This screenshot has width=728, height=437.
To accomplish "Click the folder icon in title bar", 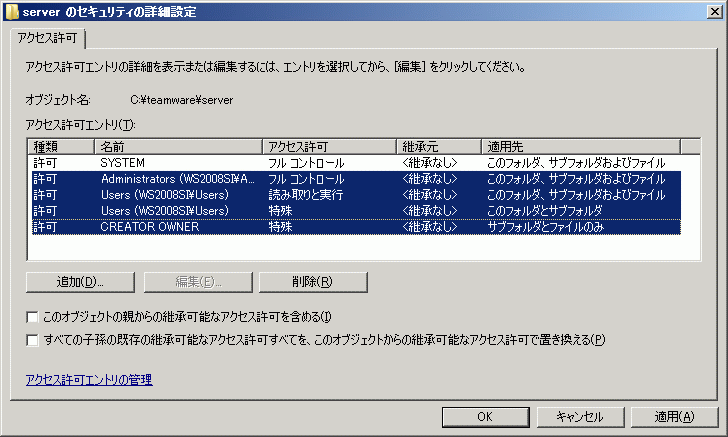I will [x=12, y=12].
